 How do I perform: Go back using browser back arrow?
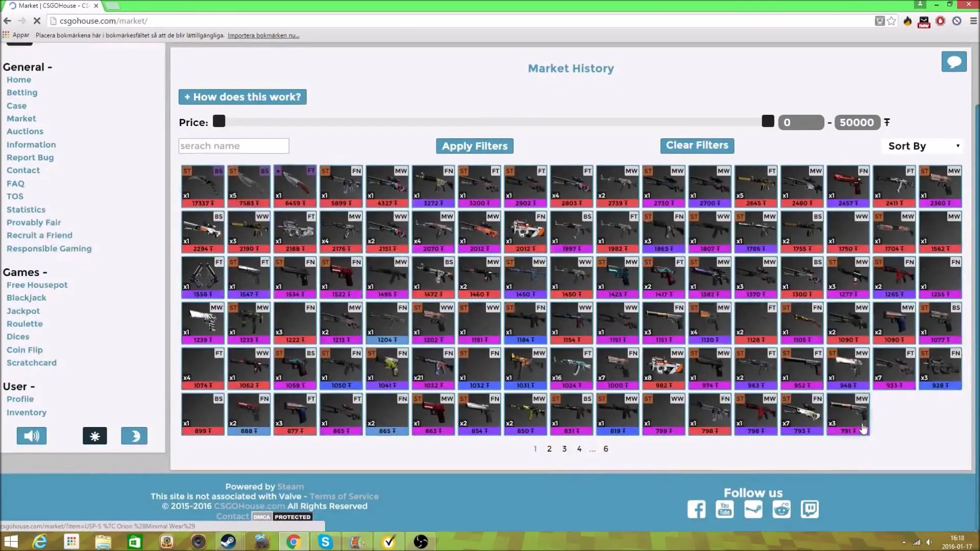[7, 21]
